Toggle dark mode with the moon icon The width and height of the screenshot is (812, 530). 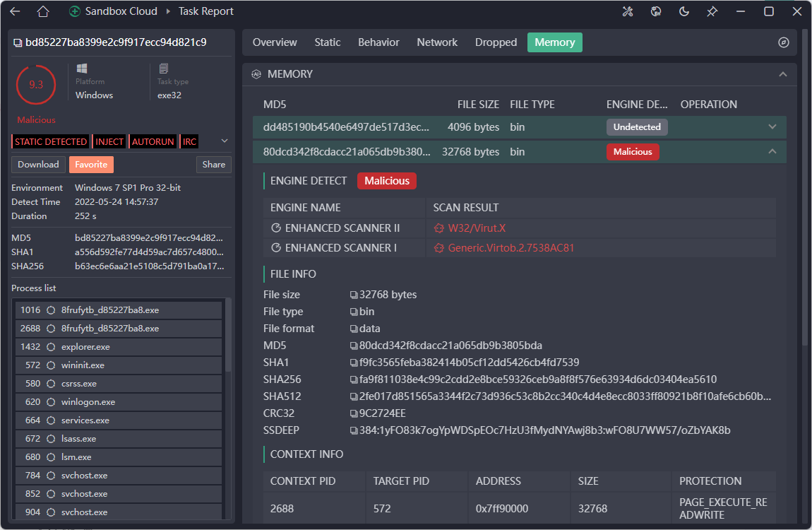pos(684,11)
